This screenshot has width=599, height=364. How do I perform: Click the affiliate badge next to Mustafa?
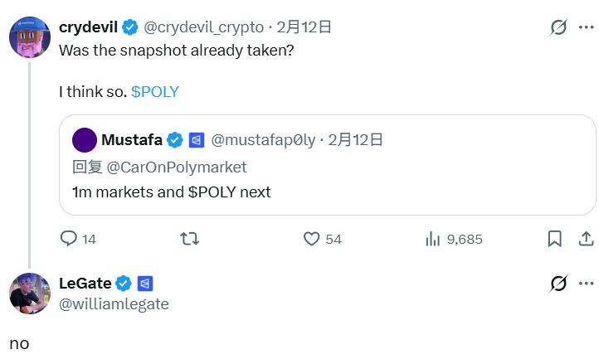(x=197, y=139)
